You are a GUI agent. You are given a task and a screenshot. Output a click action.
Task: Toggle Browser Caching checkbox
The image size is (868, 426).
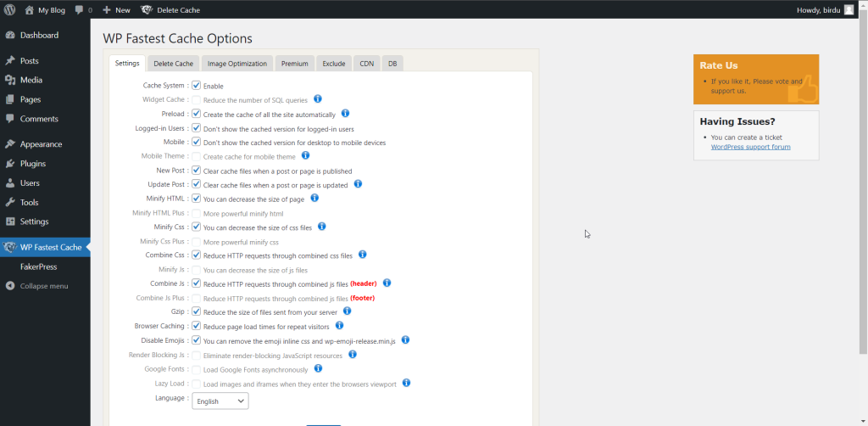(196, 326)
